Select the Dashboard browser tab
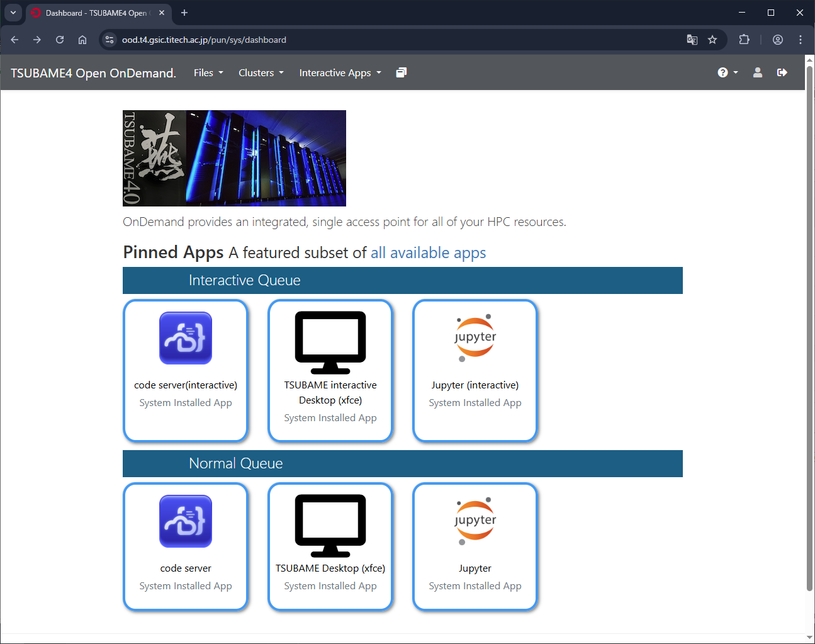The height and width of the screenshot is (644, 815). point(96,13)
